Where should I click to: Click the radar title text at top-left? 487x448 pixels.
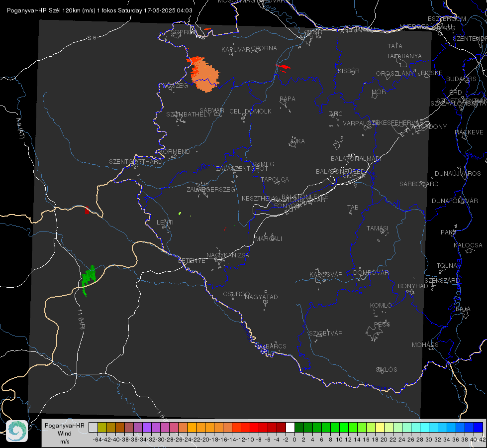coord(99,10)
